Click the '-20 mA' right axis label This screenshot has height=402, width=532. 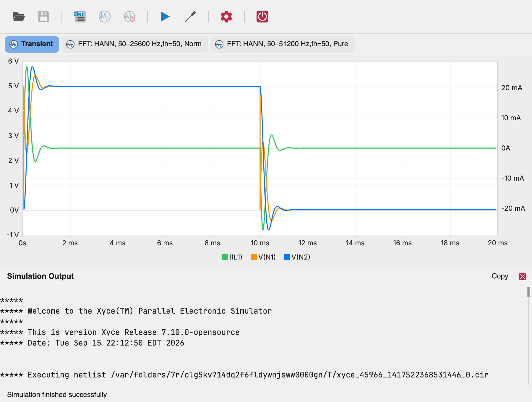tap(513, 208)
